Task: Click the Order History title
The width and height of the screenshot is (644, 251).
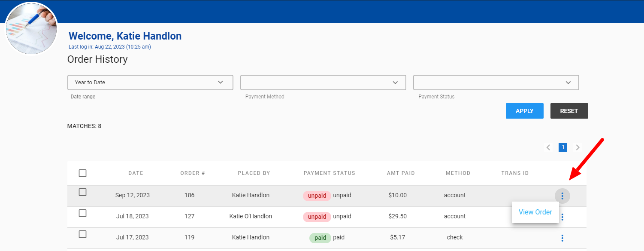Action: point(97,59)
